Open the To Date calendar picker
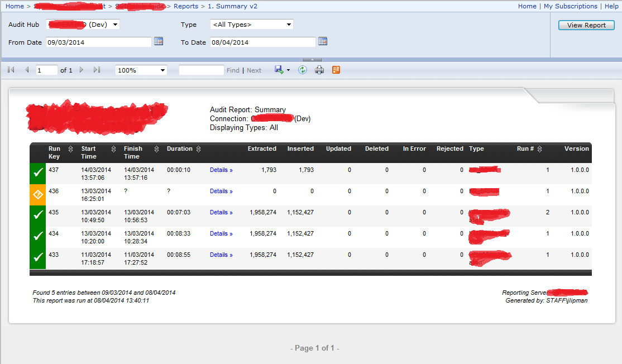622x364 pixels. coord(323,41)
